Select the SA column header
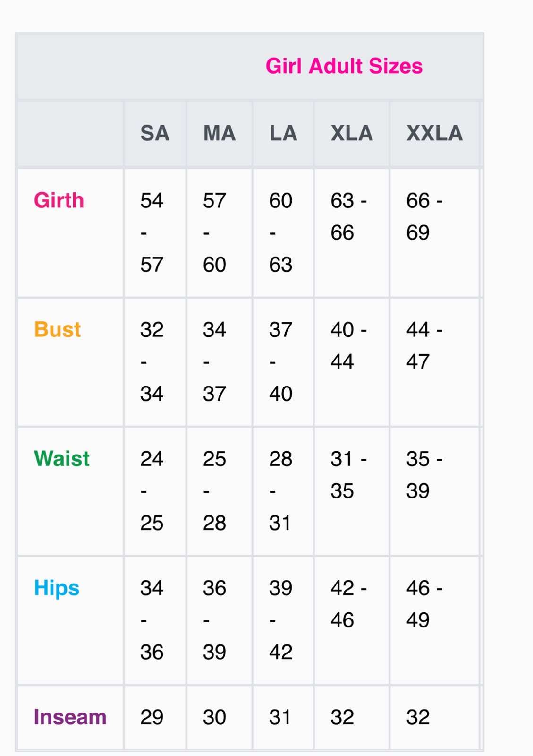 pyautogui.click(x=155, y=133)
